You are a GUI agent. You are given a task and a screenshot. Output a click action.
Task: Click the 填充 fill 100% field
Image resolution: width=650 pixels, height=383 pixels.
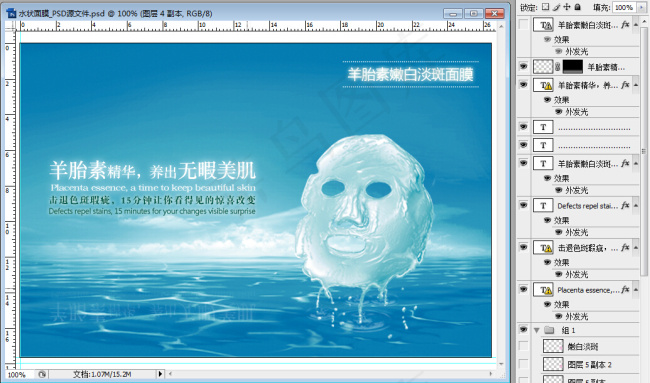(623, 7)
